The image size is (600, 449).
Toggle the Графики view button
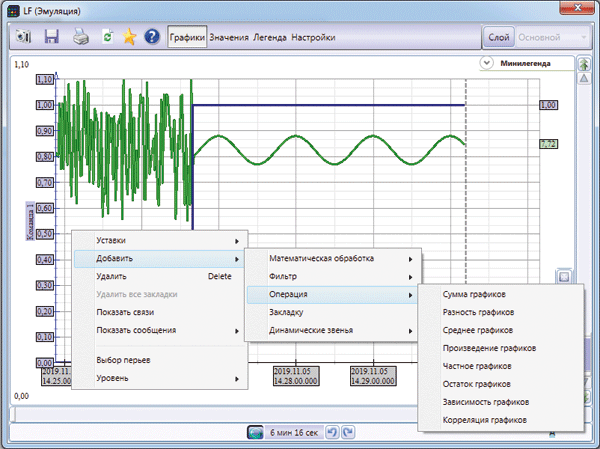[x=187, y=37]
